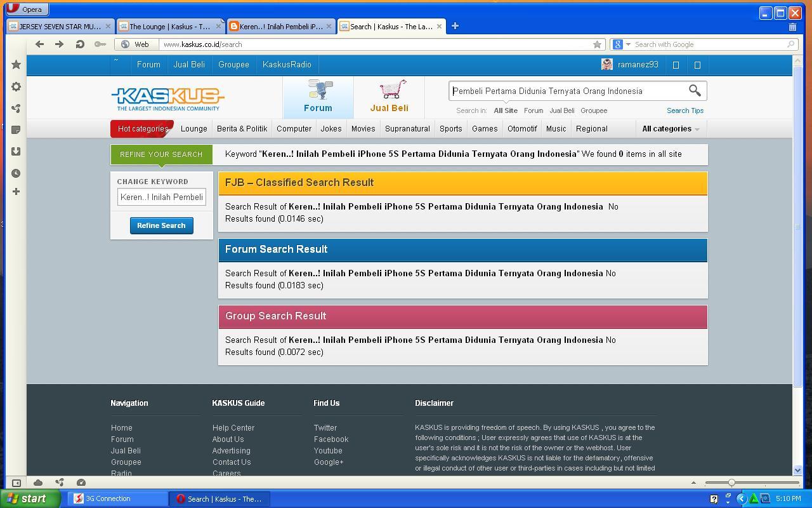The height and width of the screenshot is (508, 812).
Task: Switch to the Keren..! Inilah Pembeli tab
Action: (280, 27)
